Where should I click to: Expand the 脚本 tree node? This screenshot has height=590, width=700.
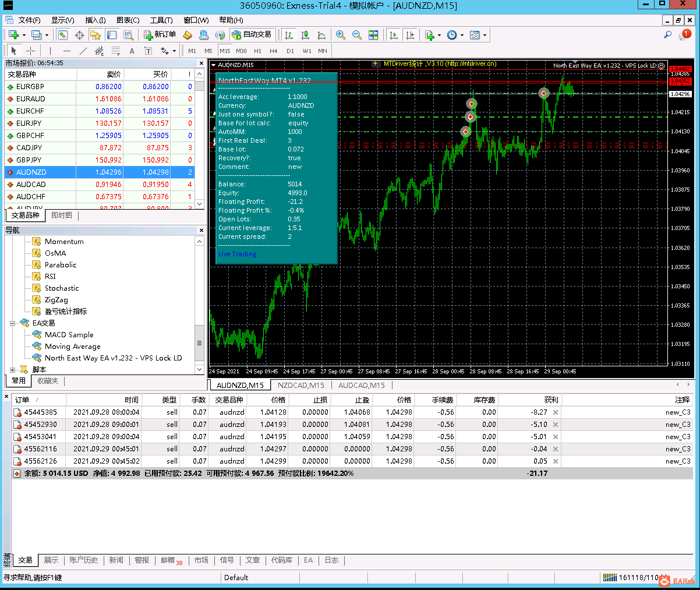[13, 369]
